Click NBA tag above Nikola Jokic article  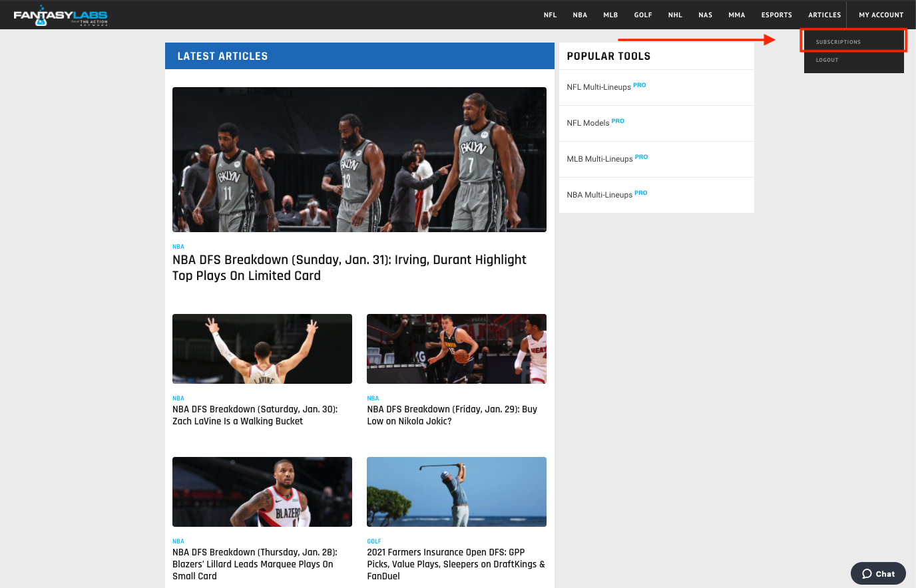point(373,398)
